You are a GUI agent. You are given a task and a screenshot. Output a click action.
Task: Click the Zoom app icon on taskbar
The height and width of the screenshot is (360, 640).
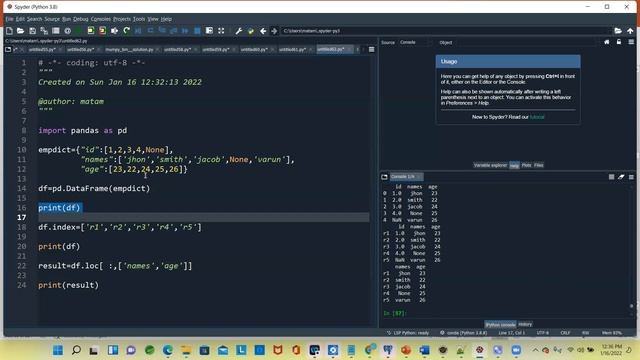pyautogui.click(x=516, y=350)
